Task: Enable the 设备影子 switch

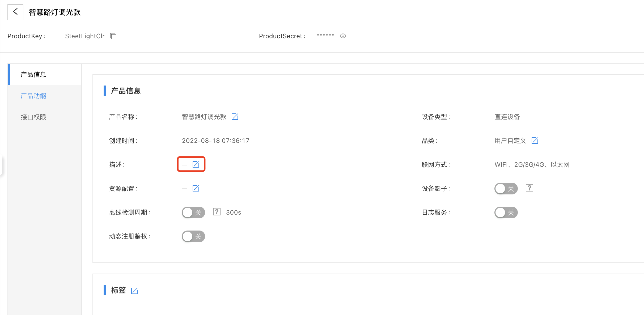Action: [506, 189]
